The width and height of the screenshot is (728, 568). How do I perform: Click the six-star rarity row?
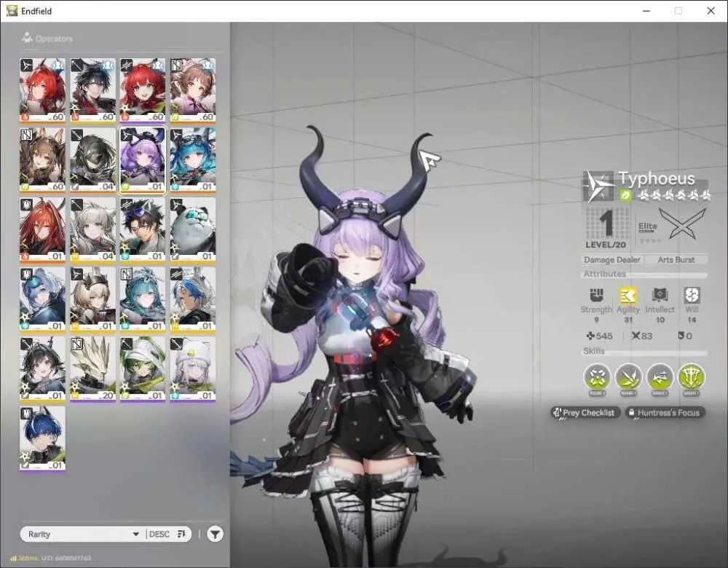[x=675, y=195]
